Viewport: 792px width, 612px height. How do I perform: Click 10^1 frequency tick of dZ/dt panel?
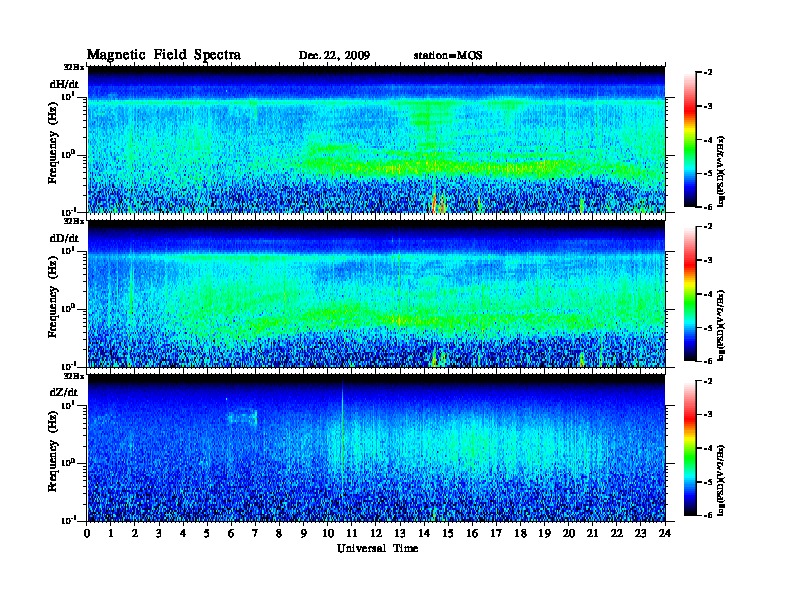point(68,405)
